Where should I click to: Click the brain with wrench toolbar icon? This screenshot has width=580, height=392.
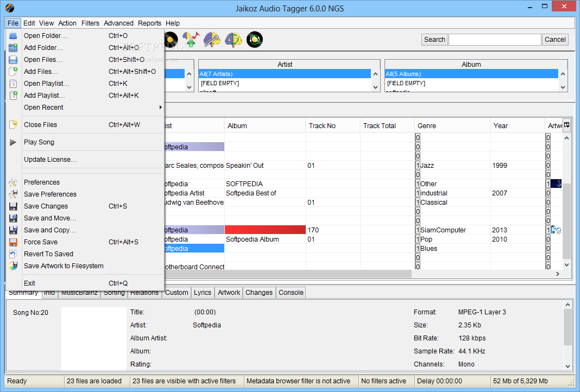coord(212,39)
